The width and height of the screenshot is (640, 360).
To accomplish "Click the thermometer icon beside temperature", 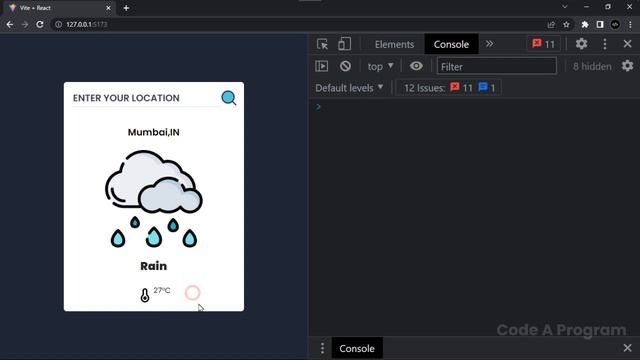I will (x=145, y=295).
